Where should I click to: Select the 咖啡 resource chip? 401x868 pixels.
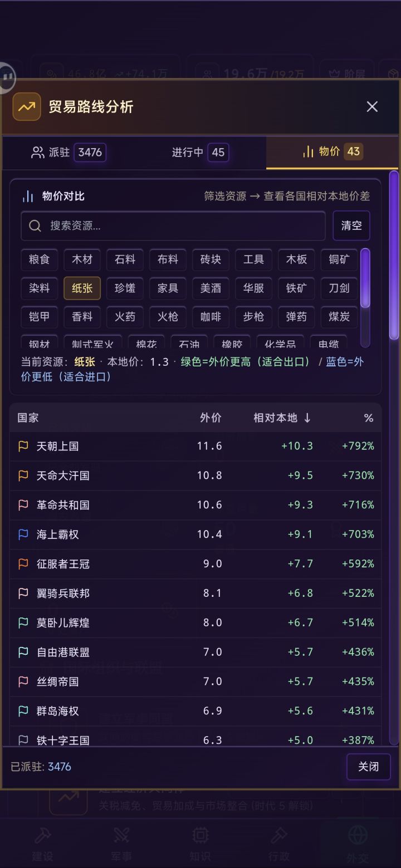(211, 317)
